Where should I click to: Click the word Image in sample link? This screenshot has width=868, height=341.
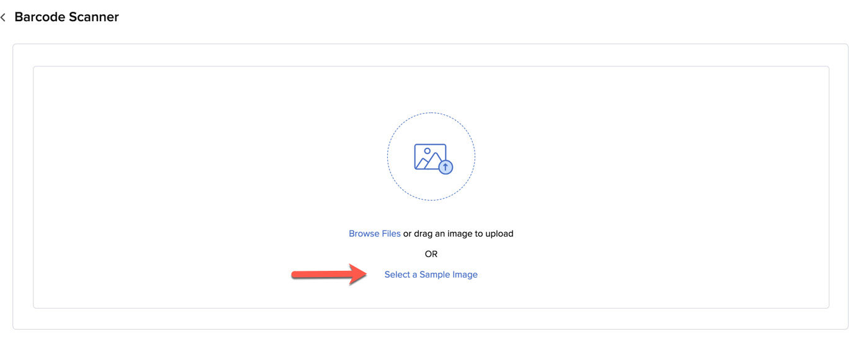465,275
